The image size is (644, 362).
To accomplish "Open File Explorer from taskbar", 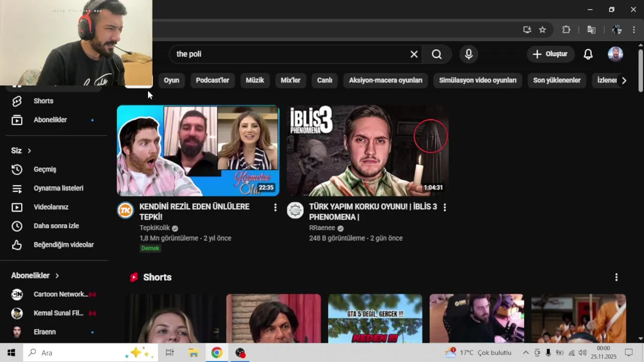I will click(193, 352).
